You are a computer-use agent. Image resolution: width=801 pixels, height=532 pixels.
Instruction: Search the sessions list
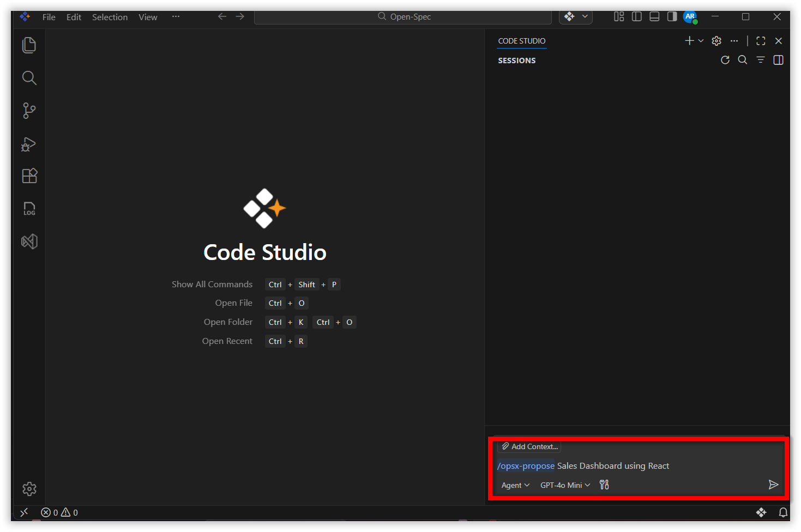743,60
